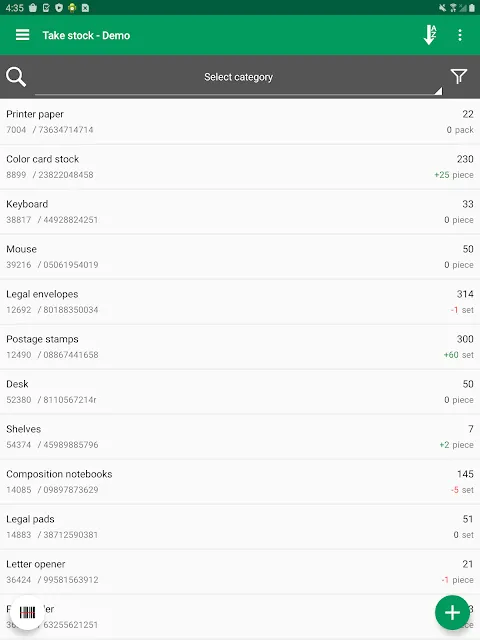This screenshot has height=640, width=480.
Task: Select the Color card stock row
Action: (x=240, y=167)
